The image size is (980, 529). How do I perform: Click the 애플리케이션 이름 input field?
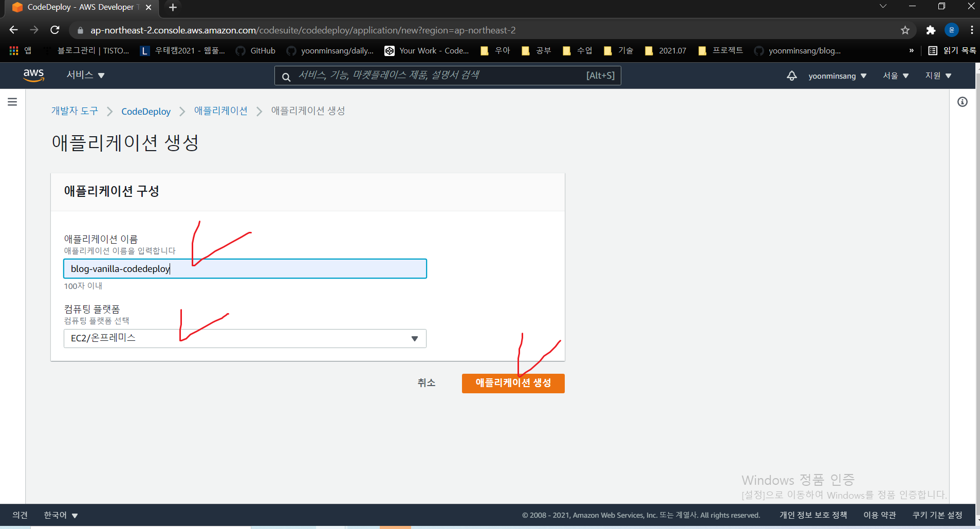[245, 269]
